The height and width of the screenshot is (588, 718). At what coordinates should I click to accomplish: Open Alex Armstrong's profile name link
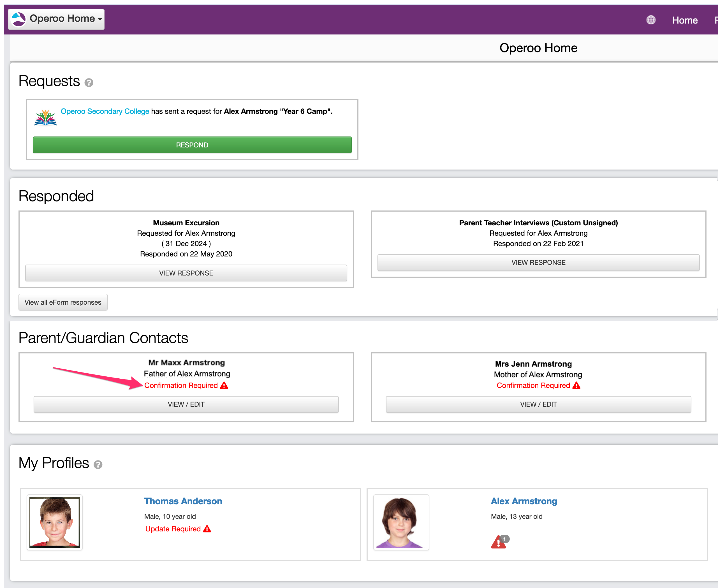pos(524,501)
